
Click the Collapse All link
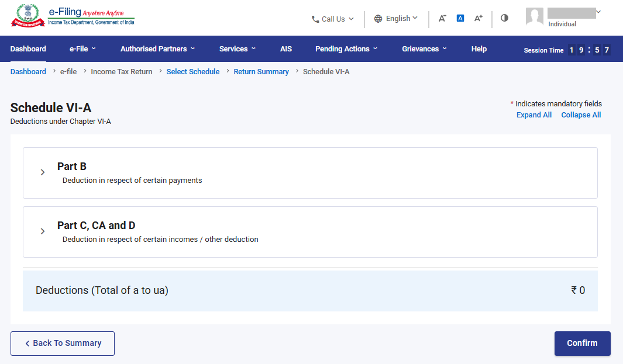click(x=581, y=115)
